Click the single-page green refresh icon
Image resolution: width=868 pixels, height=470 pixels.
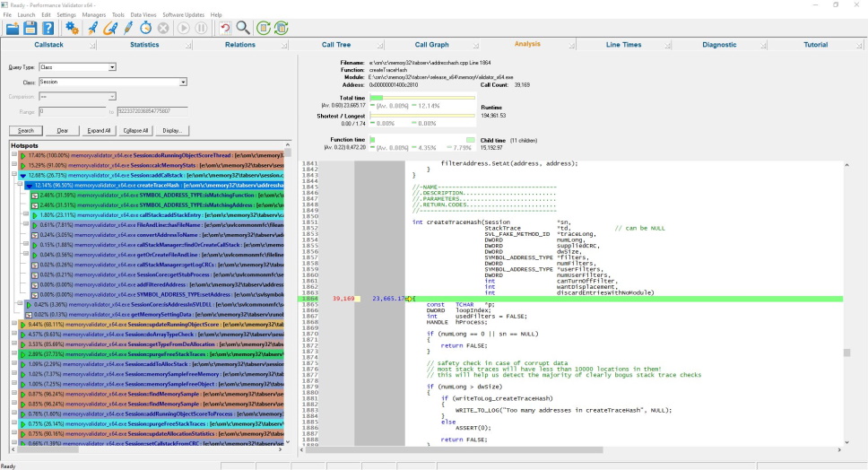264,28
